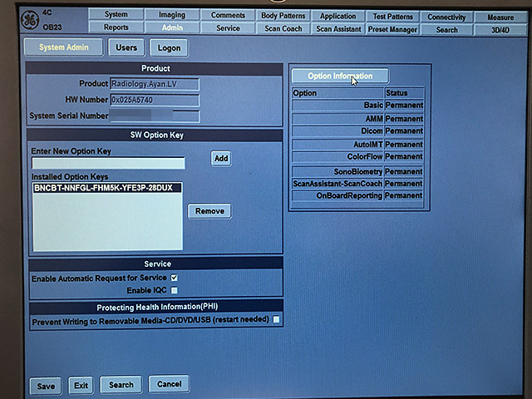This screenshot has width=532, height=399.
Task: Click the System Serial Number field
Action: 155,116
